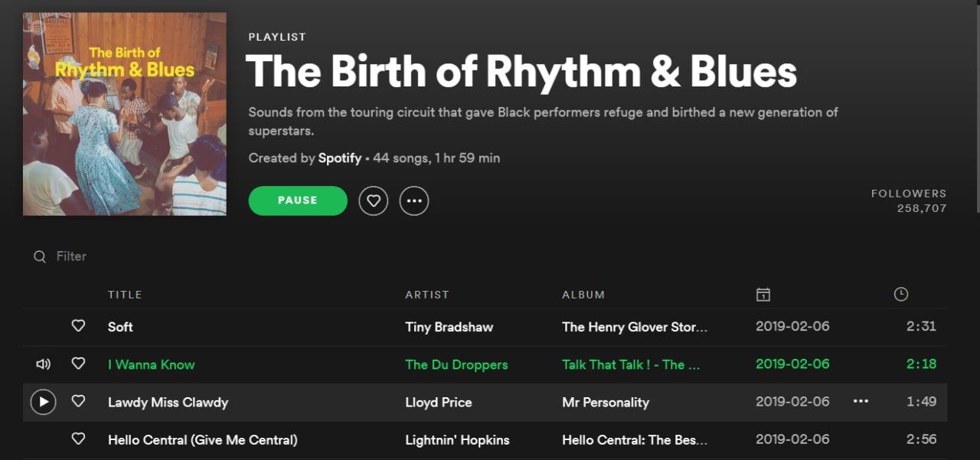Image resolution: width=980 pixels, height=460 pixels.
Task: Sort tracks by the ALBUM column header
Action: click(583, 295)
